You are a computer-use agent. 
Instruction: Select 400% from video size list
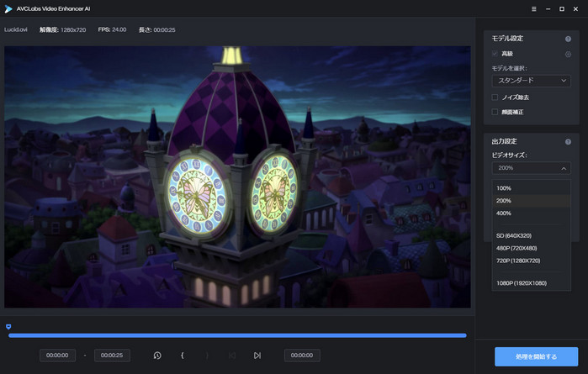(531, 213)
